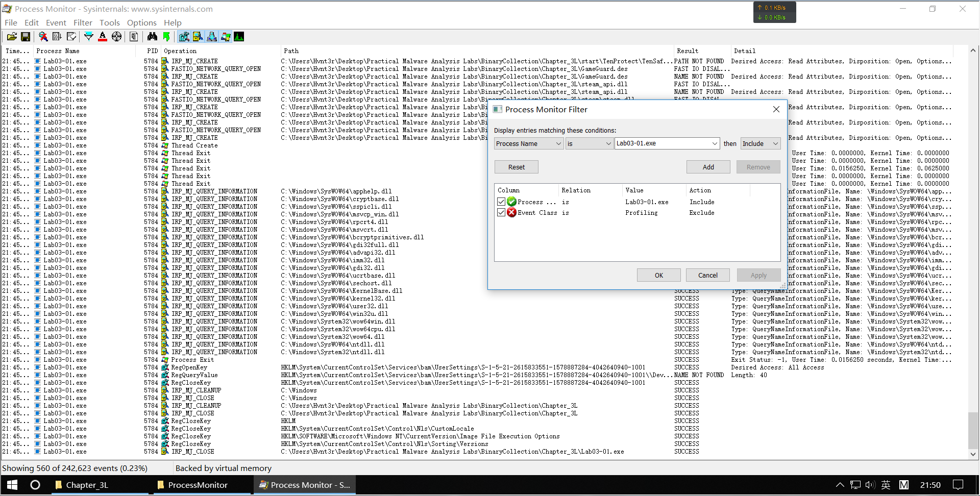Open the File menu
980x496 pixels.
(x=11, y=23)
